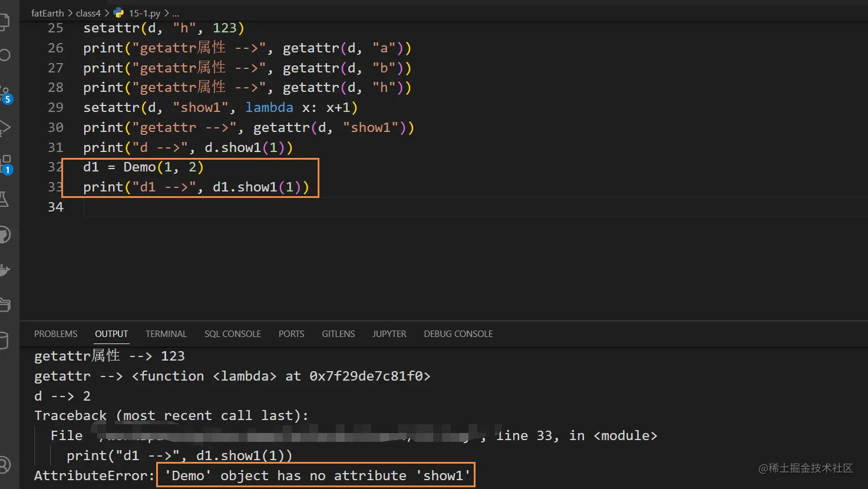Screen dimensions: 868x489
Task: Open the stacked folders project view
Action: coord(5,305)
